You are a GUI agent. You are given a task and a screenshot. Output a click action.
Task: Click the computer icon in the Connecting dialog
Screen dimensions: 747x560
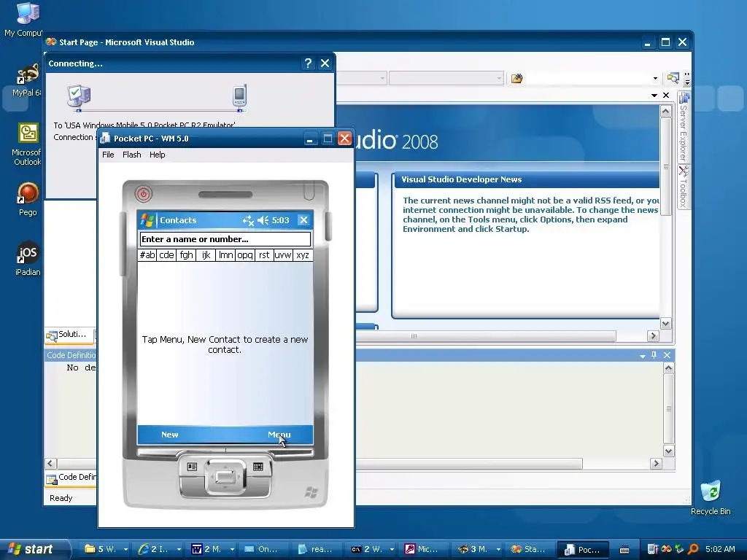point(79,97)
